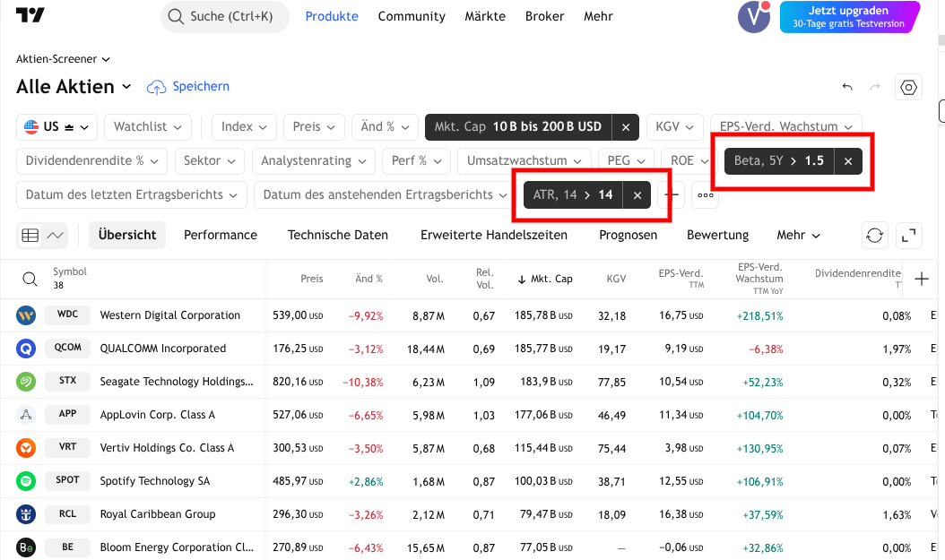
Task: Open the Umsatzwachstum filter dropdown
Action: tap(525, 160)
